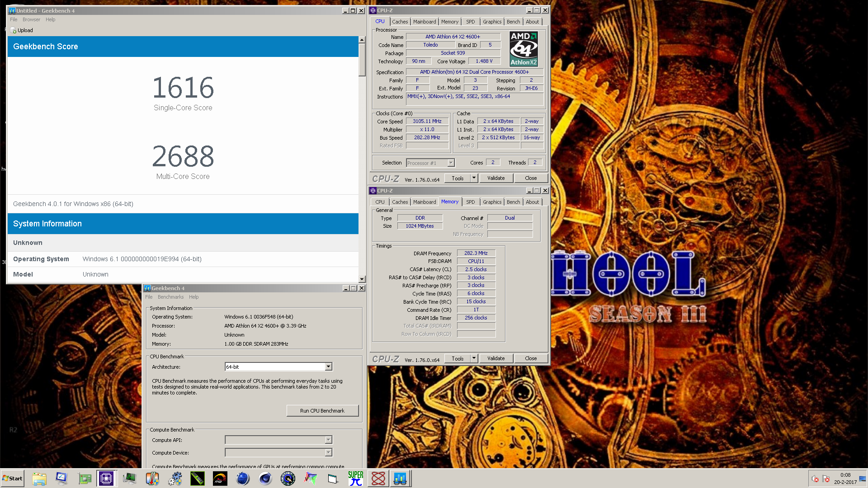Viewport: 868px width, 488px height.
Task: Open the blue sphere taskbar icon
Action: click(x=243, y=479)
